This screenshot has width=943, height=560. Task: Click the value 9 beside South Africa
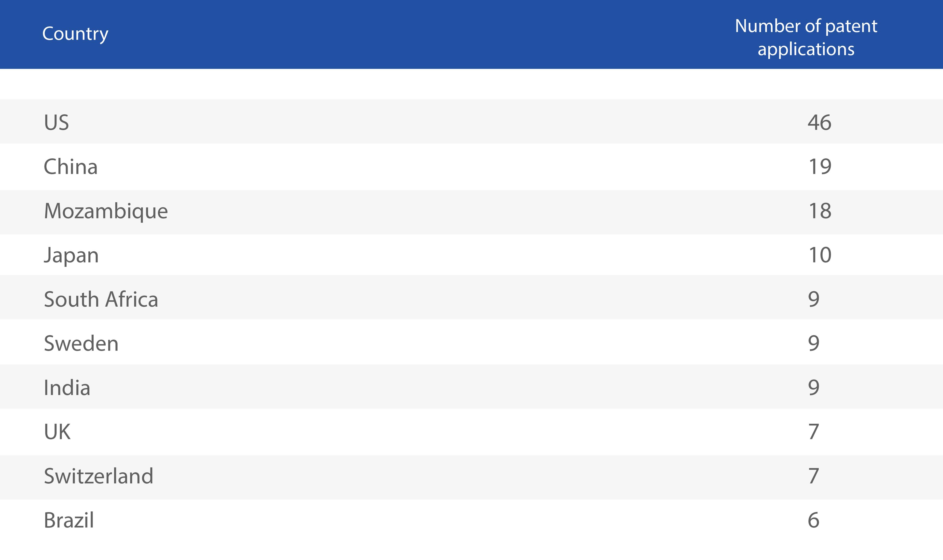pos(814,299)
